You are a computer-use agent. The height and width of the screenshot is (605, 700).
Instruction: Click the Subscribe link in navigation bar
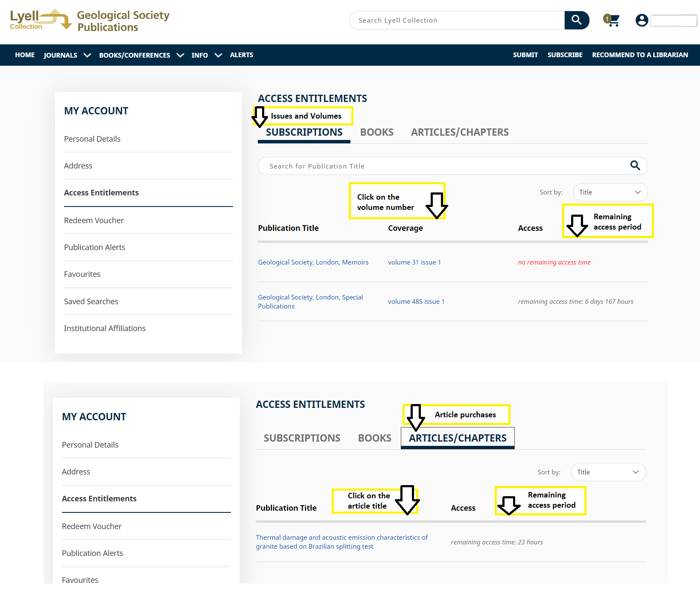[x=565, y=55]
